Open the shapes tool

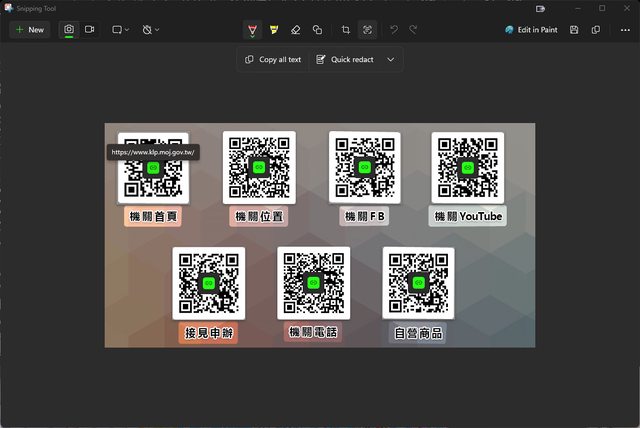click(x=317, y=30)
